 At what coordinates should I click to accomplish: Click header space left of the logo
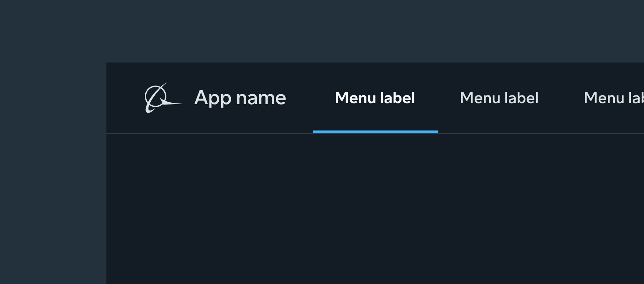(125, 98)
